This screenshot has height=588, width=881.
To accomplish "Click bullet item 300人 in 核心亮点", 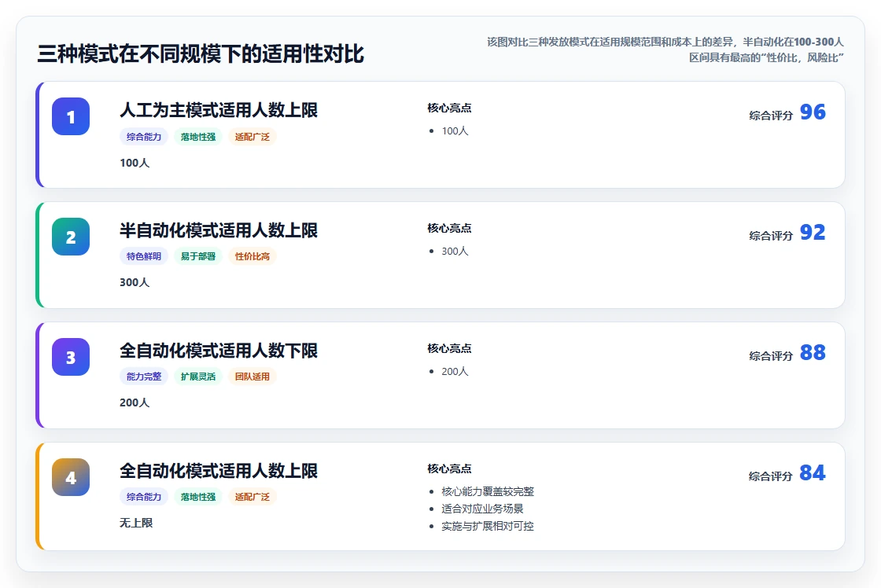I will coord(455,251).
